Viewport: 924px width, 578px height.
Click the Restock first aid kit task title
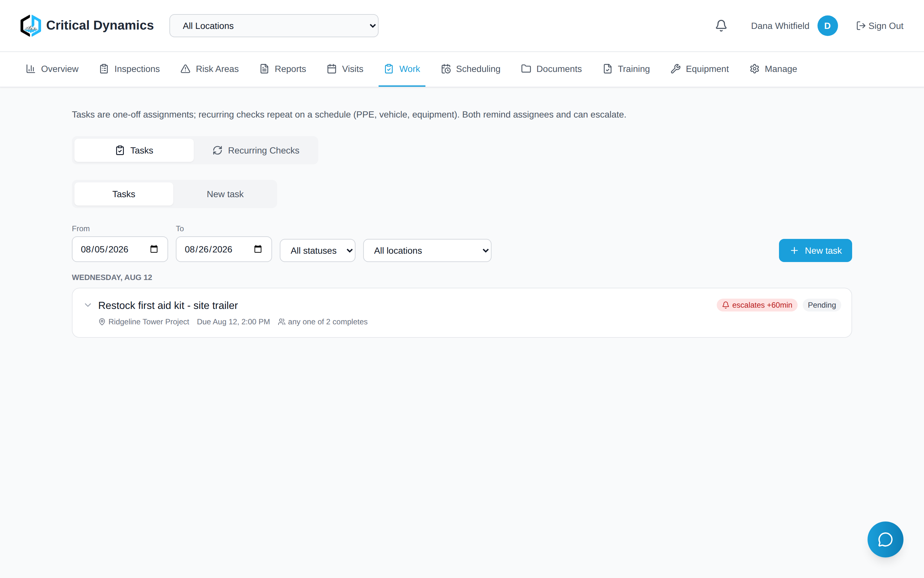click(167, 305)
